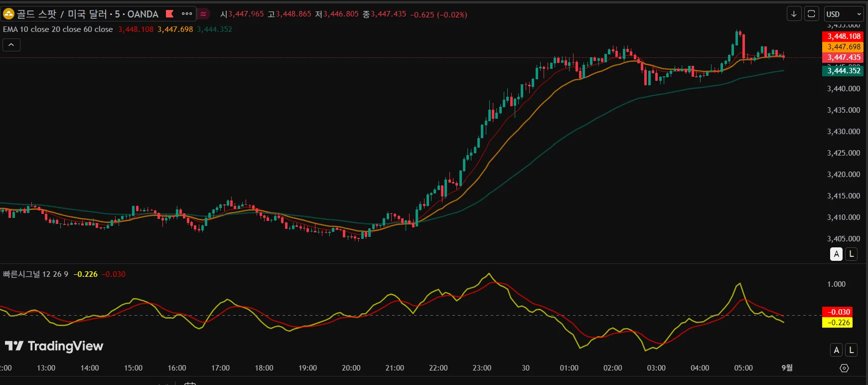Click the 3,410.000 price scale level
The width and height of the screenshot is (868, 385).
point(844,217)
